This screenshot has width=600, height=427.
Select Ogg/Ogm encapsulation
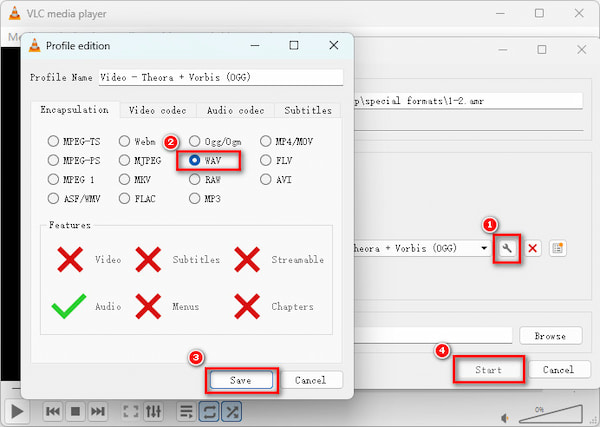coord(215,142)
